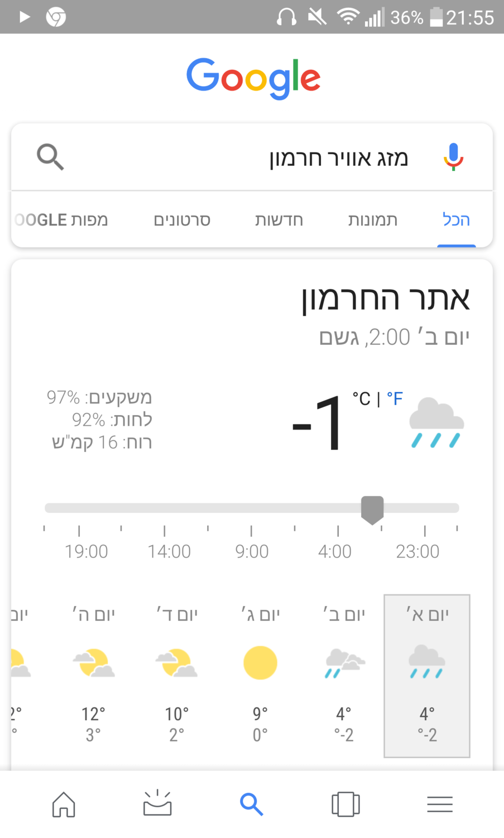Open the home icon in bottom bar
Screen dimensions: 504x838
tap(64, 804)
